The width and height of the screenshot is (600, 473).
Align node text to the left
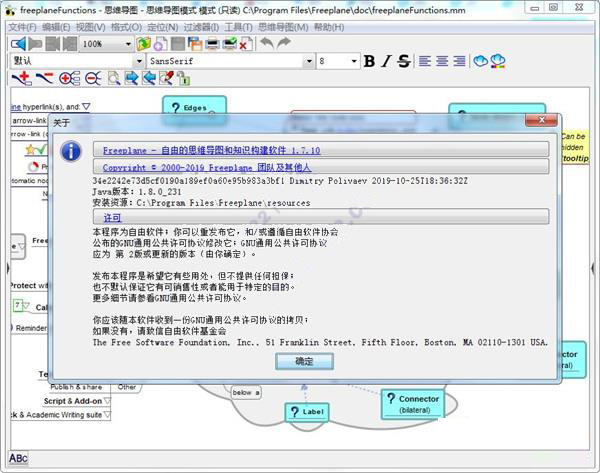pyautogui.click(x=425, y=61)
